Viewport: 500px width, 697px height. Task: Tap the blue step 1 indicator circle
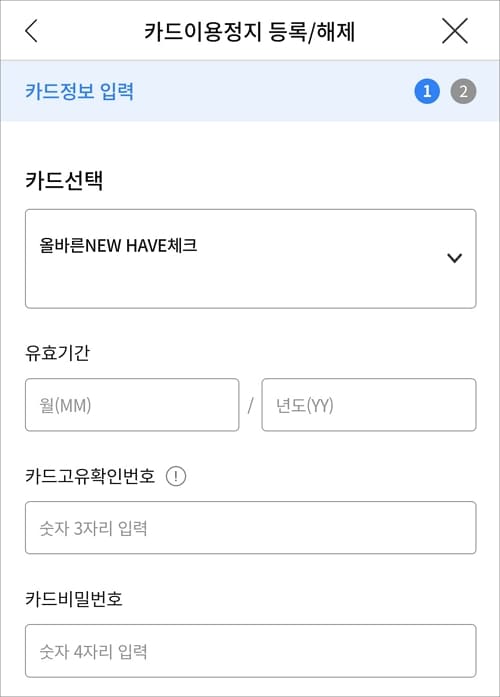pos(427,91)
